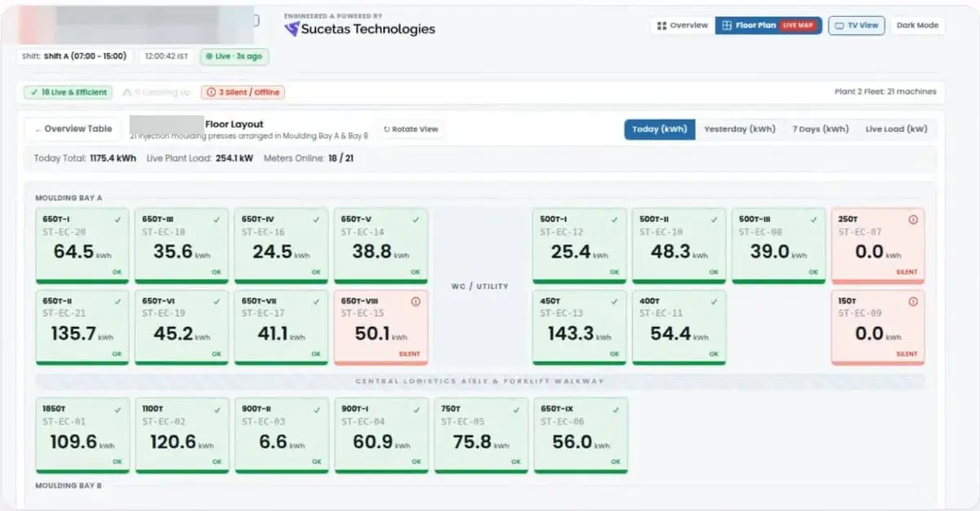This screenshot has height=511, width=980.
Task: Switch to Live Load (kW) readings
Action: (896, 129)
